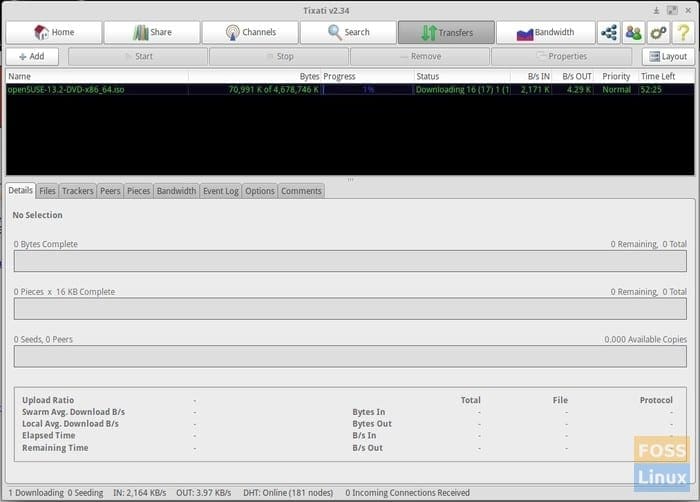Open the Home section
Image resolution: width=700 pixels, height=502 pixels.
click(x=54, y=32)
